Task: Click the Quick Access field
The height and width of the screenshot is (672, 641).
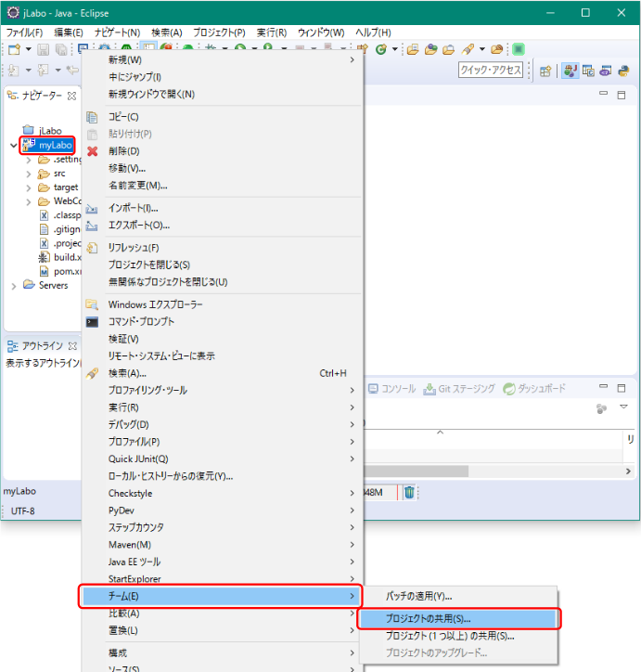Action: (x=491, y=70)
